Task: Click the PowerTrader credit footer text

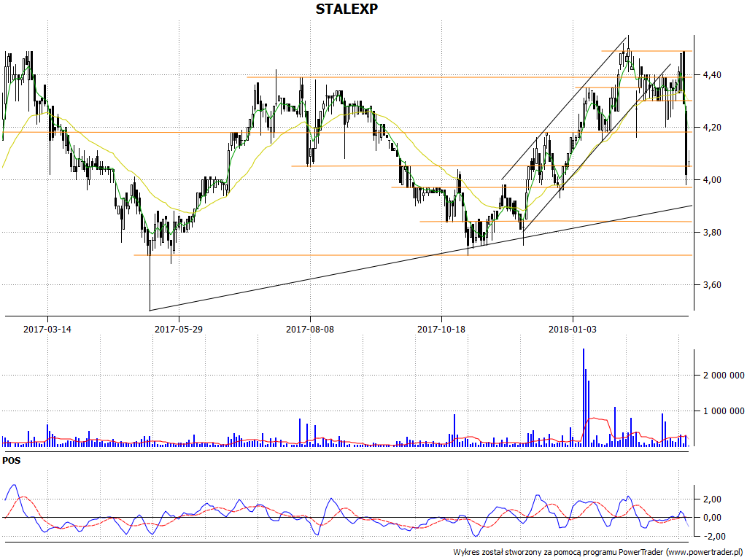Action: 599,552
